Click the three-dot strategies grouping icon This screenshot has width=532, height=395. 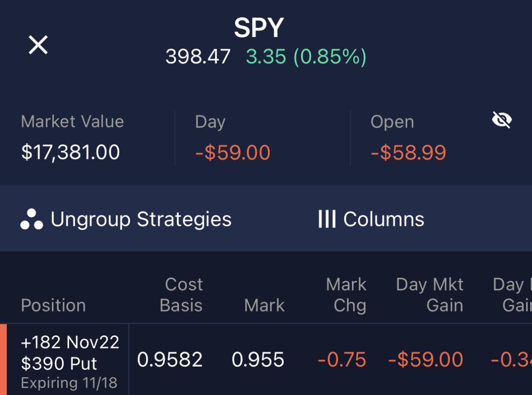tap(32, 219)
